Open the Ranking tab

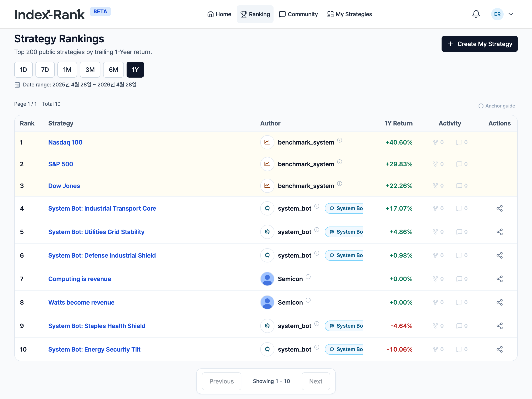pyautogui.click(x=255, y=14)
